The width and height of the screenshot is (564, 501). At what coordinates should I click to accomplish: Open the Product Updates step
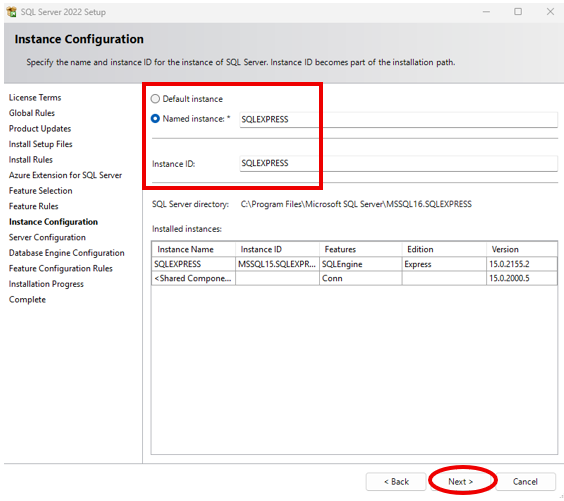[40, 128]
